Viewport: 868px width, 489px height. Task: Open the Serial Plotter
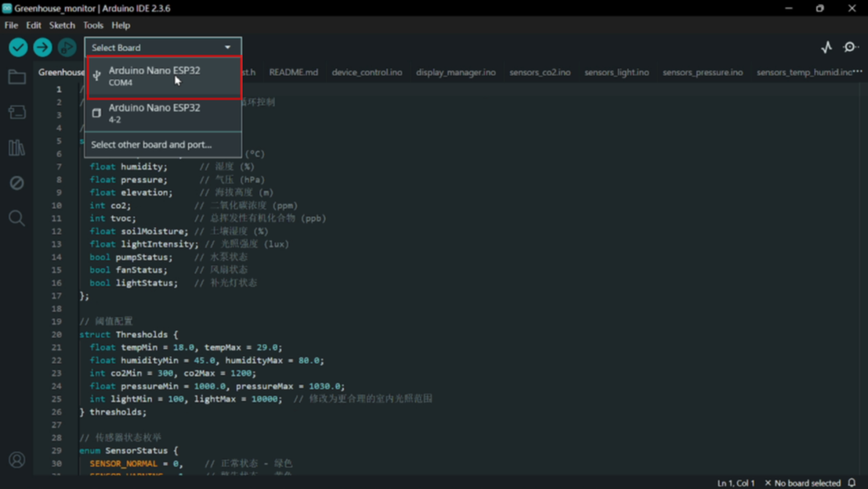(x=826, y=47)
